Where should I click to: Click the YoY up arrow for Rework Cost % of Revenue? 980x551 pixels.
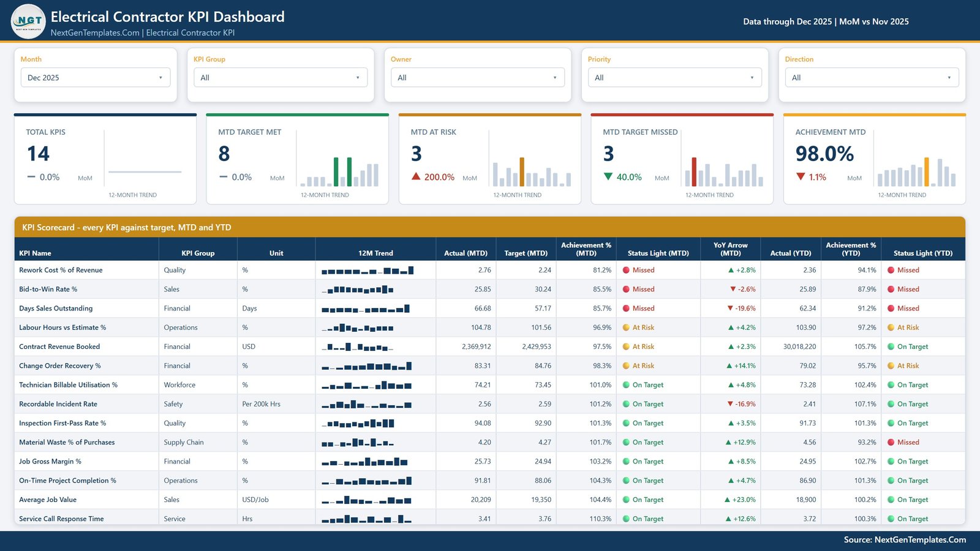pos(731,270)
